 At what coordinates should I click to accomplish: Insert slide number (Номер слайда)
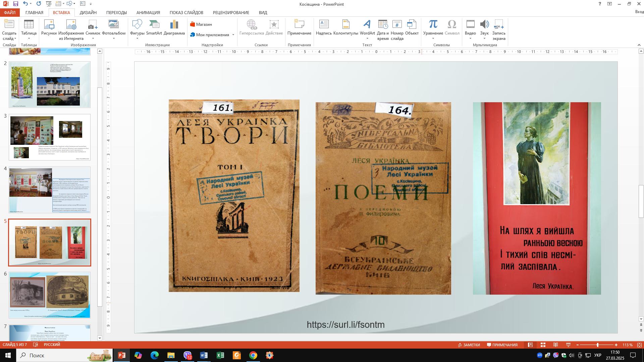click(397, 29)
